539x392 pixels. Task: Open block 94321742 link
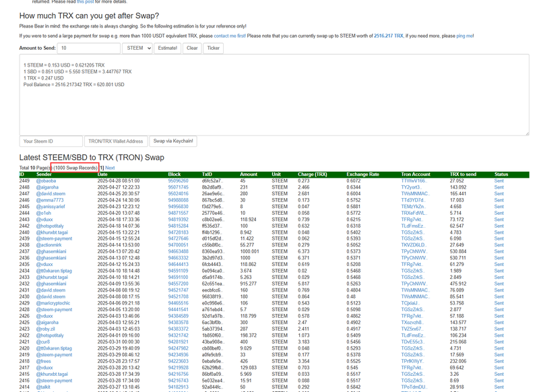[x=178, y=335]
